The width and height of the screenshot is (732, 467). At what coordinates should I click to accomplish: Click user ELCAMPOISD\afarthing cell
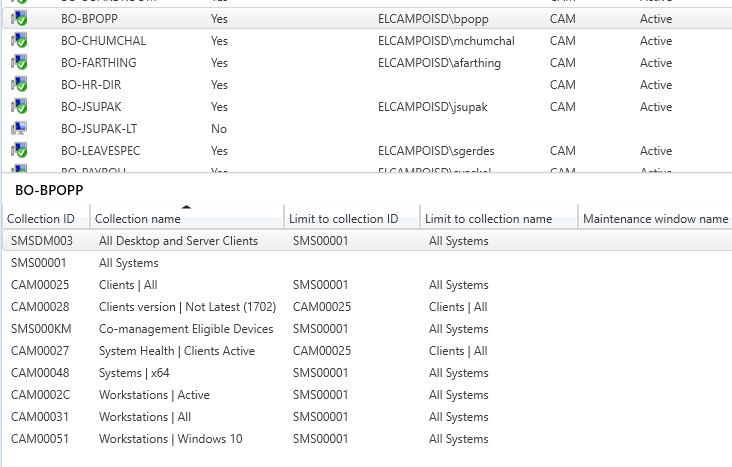point(439,63)
